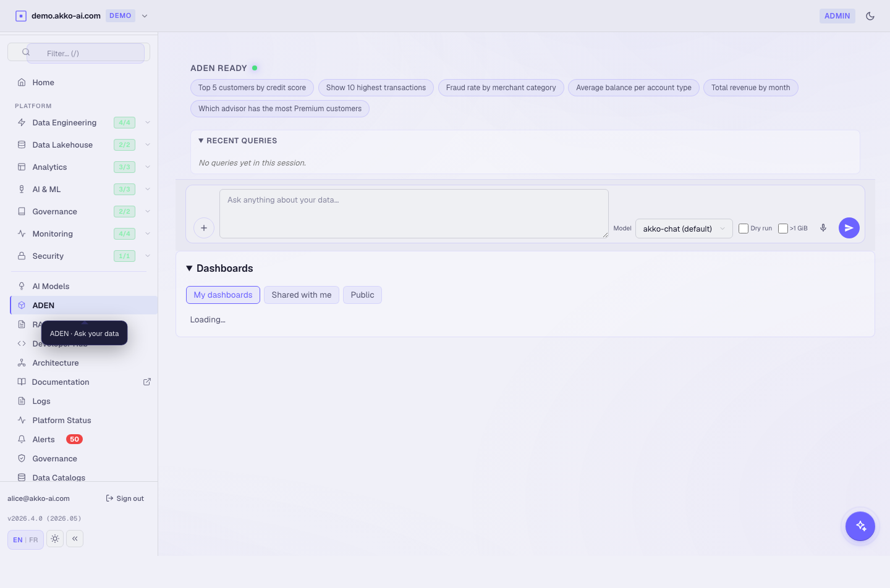
Task: Collapse the Dashboards section
Action: tap(219, 268)
